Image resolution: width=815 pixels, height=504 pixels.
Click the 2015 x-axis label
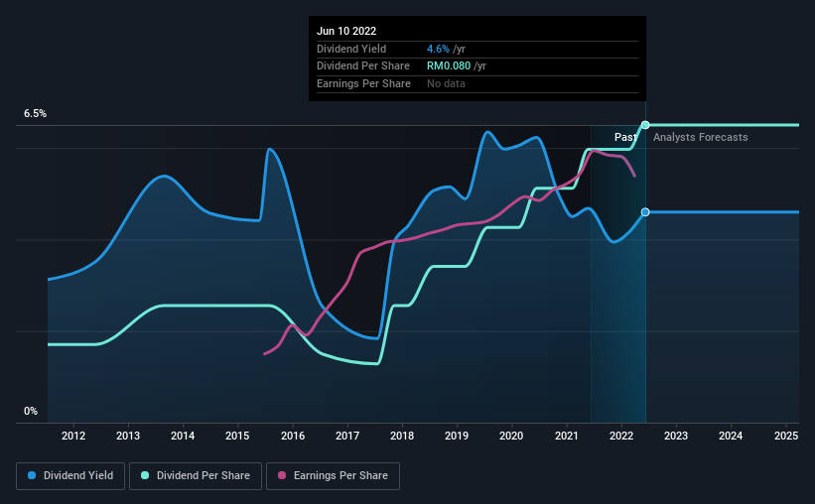tap(237, 436)
